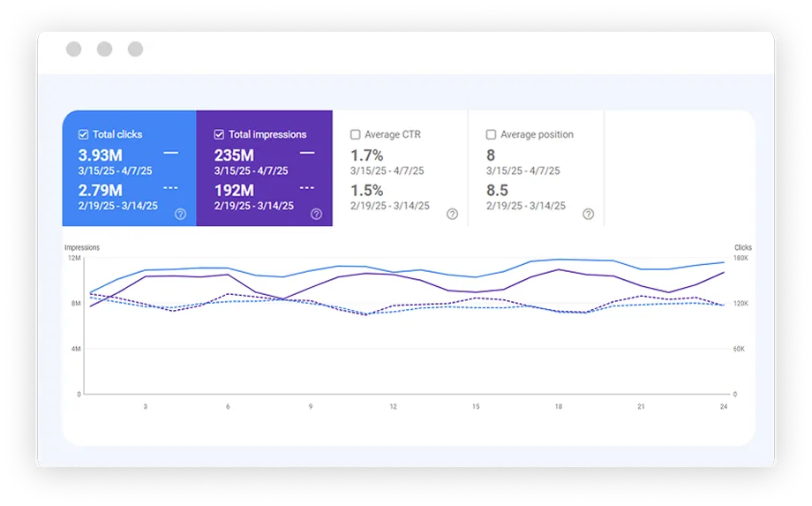Click dashed line indicator beside 192M
The height and width of the screenshot is (506, 812).
[x=306, y=188]
